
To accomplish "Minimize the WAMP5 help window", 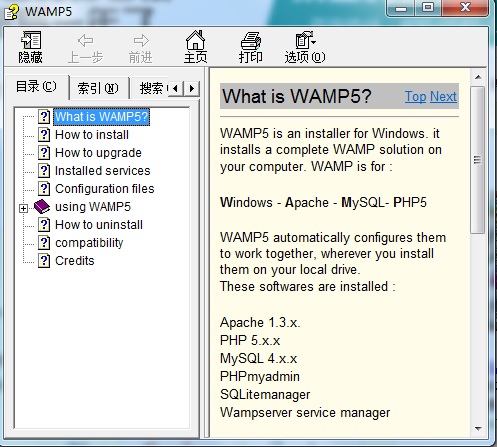I will click(401, 8).
